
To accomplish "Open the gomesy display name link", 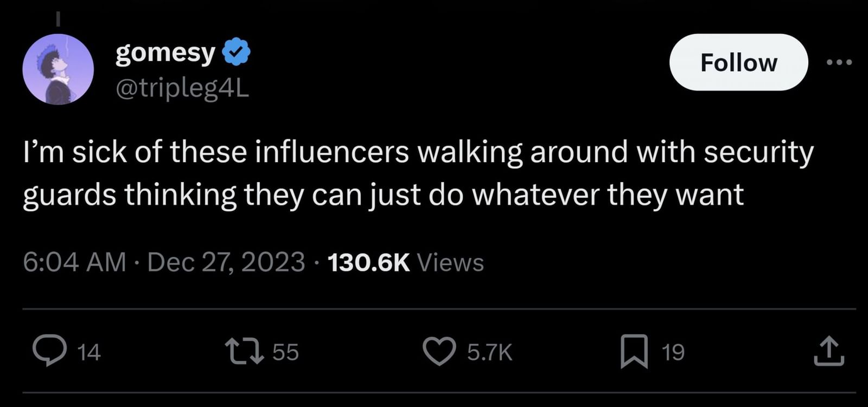I will pos(165,53).
